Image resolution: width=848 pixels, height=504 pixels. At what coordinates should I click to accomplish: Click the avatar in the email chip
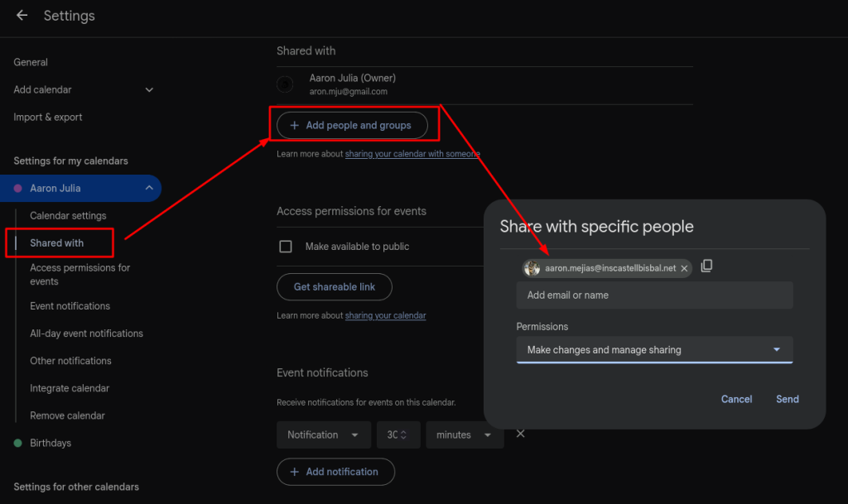click(532, 269)
